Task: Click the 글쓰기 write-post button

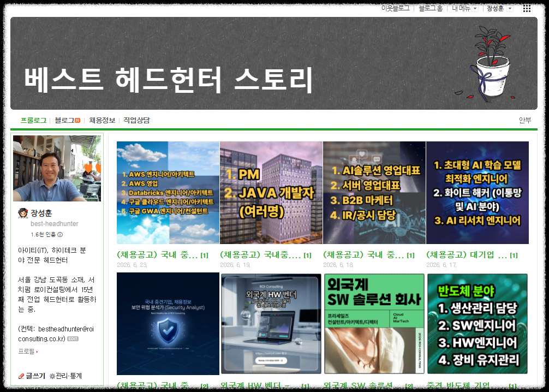Action: (35, 376)
